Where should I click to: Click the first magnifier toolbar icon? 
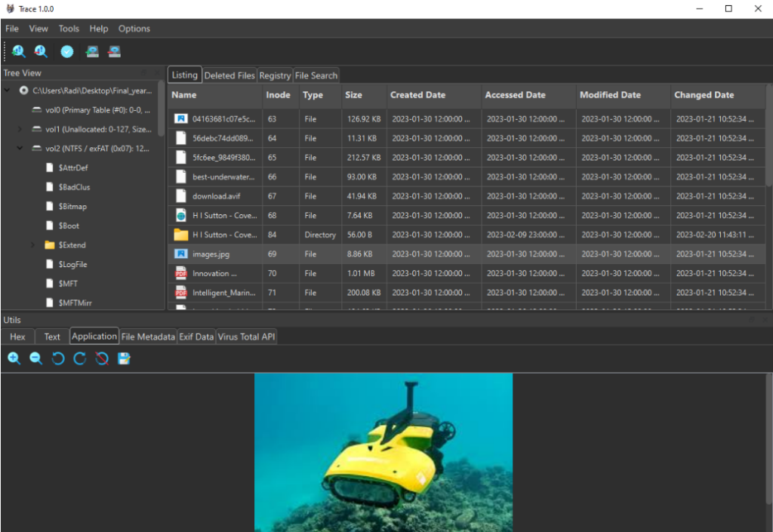[x=18, y=51]
